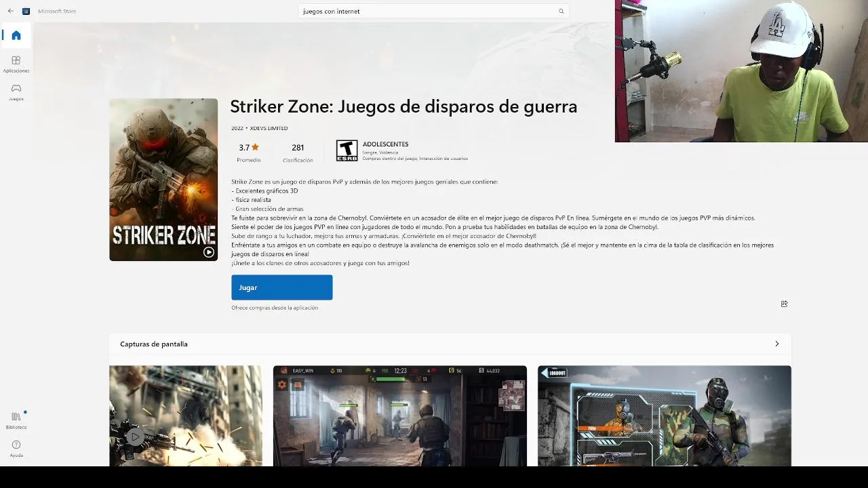Click the 'Striker Zone: Juegos de disparos de guerra' title
Viewport: 868px width, 488px height.
coord(403,106)
